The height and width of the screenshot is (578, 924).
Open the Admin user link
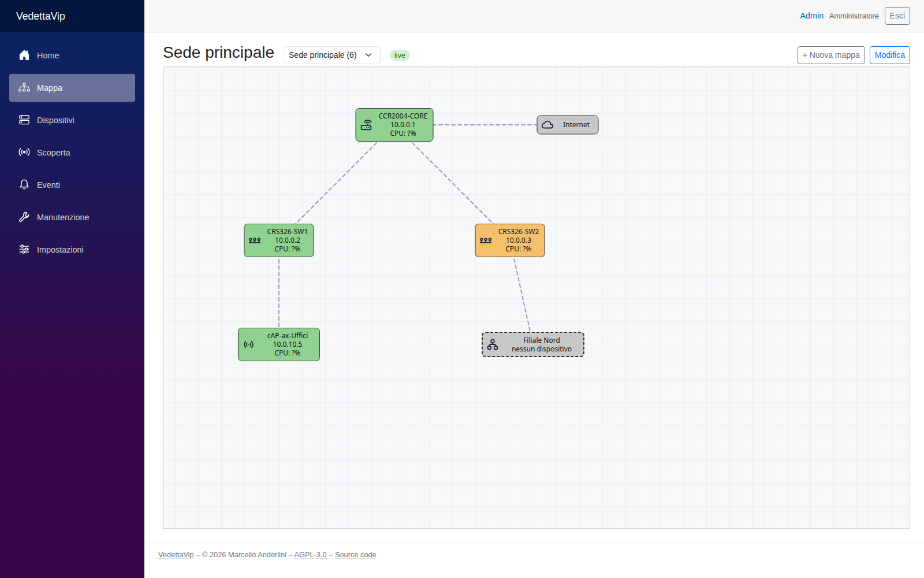click(x=811, y=16)
